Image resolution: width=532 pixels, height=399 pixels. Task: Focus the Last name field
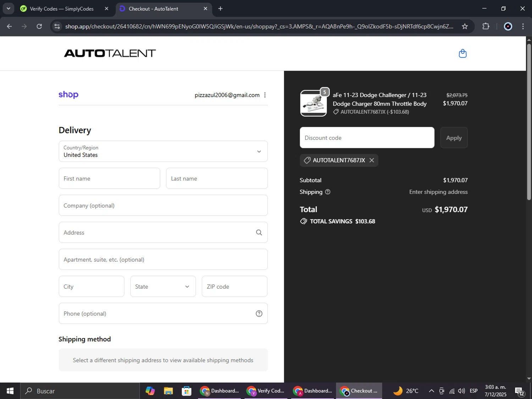coord(217,178)
